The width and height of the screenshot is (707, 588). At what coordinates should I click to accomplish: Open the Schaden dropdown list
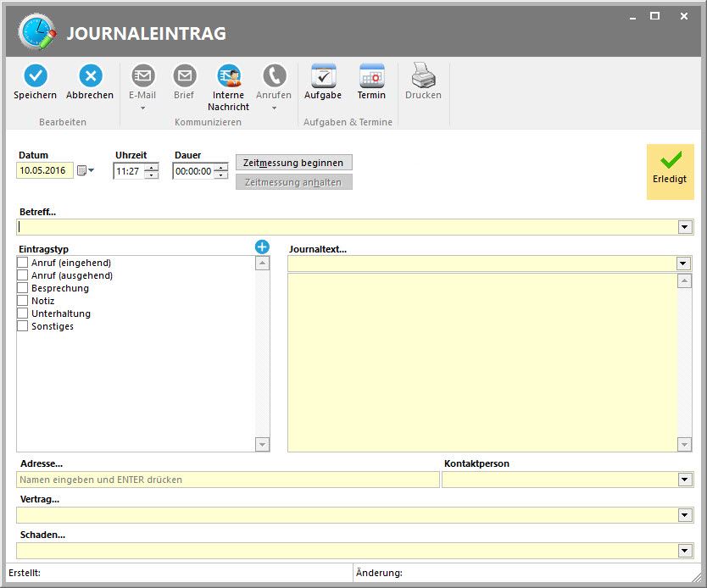(x=684, y=552)
